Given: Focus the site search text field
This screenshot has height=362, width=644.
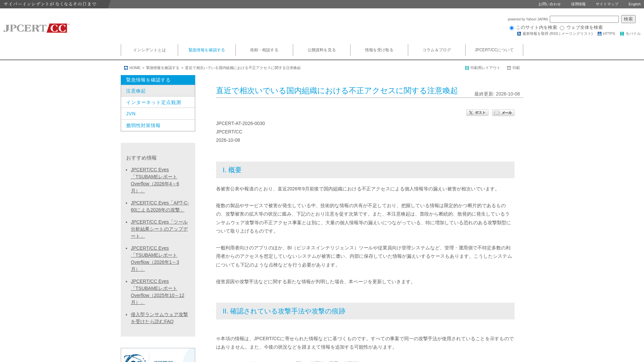Looking at the screenshot, I should pos(584,19).
